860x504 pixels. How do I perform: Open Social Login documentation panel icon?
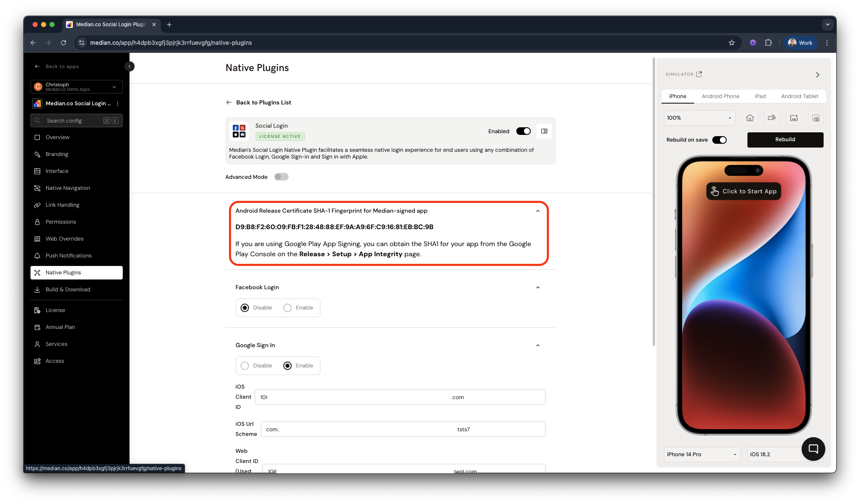544,131
